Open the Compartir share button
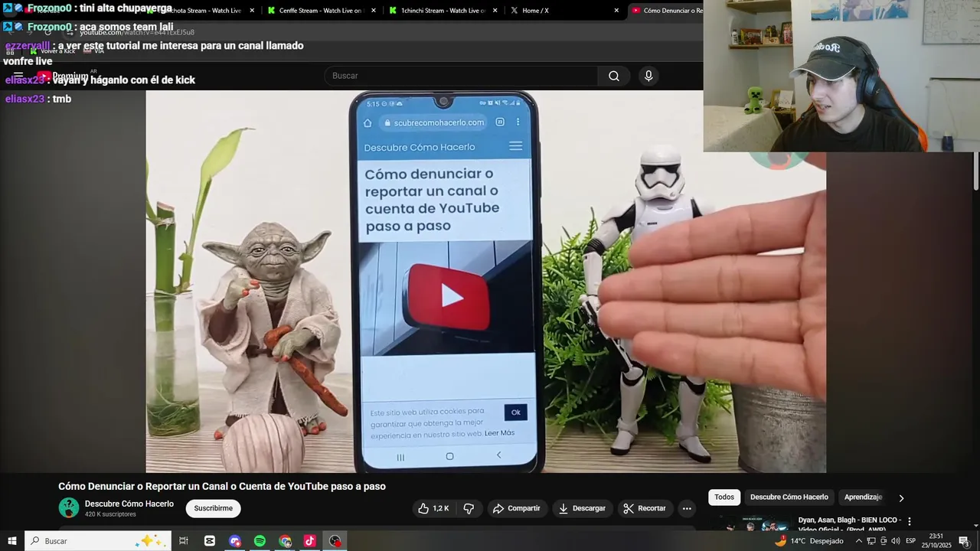This screenshot has height=551, width=980. coord(516,508)
